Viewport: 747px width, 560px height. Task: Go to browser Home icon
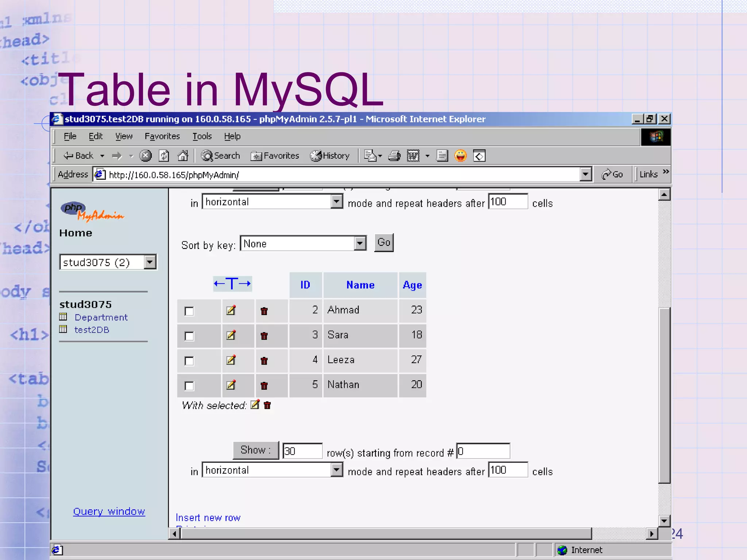183,156
